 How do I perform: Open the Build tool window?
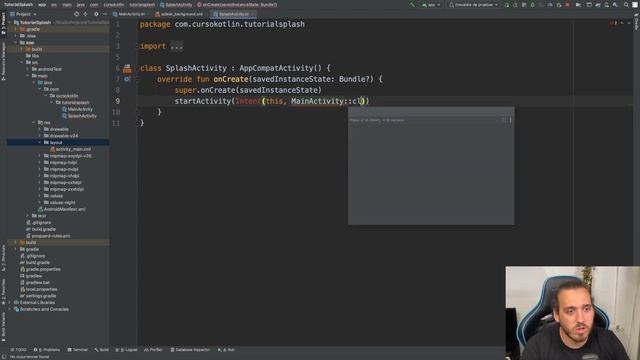pos(101,350)
